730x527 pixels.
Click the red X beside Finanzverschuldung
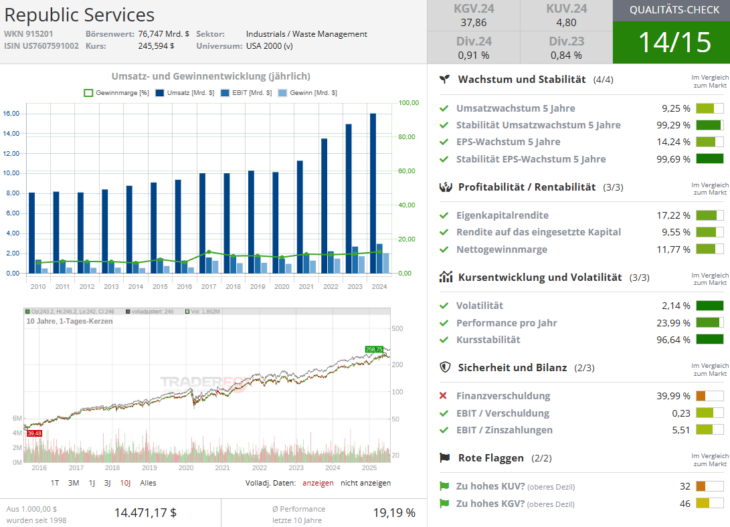click(x=443, y=396)
